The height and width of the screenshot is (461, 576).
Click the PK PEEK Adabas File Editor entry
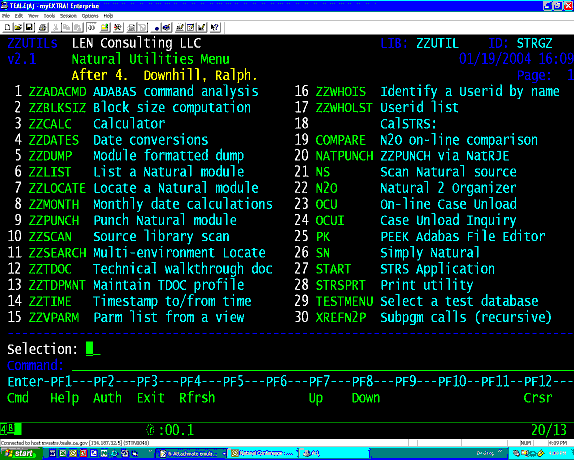(420, 237)
